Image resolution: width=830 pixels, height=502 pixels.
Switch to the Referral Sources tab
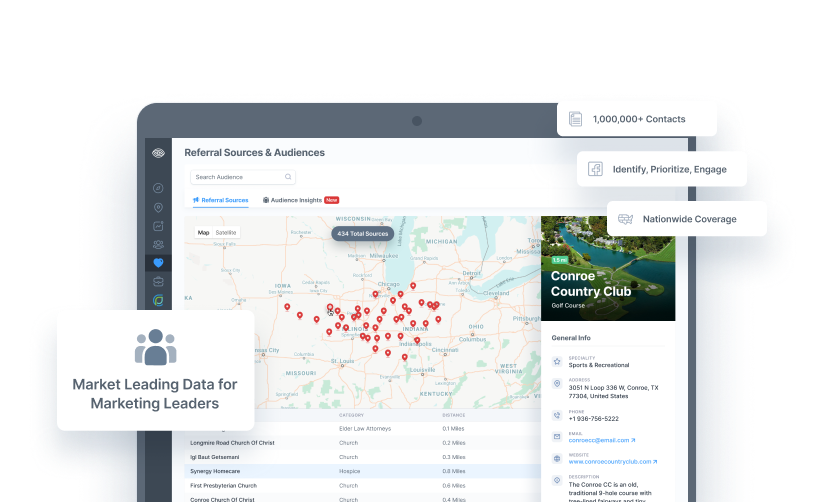point(221,200)
